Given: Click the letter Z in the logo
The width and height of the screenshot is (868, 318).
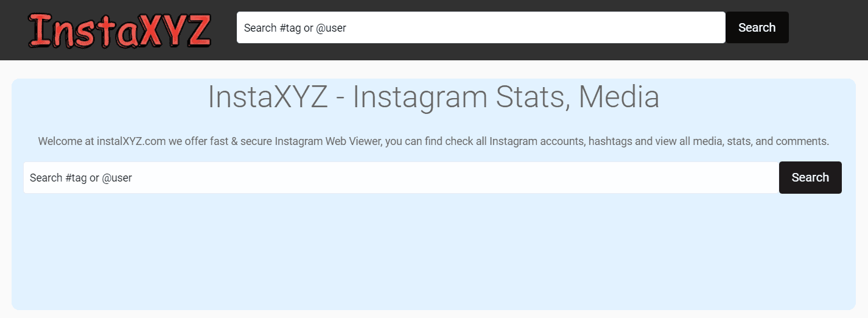Looking at the screenshot, I should 196,30.
